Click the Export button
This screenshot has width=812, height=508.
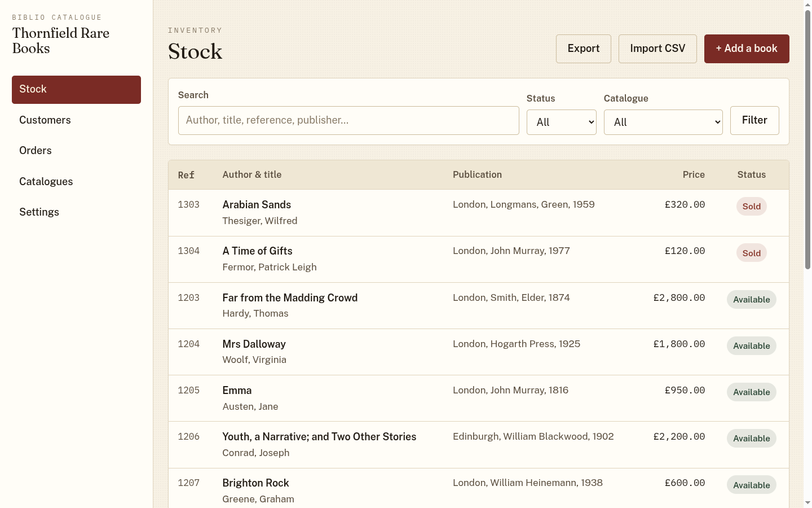tap(584, 49)
